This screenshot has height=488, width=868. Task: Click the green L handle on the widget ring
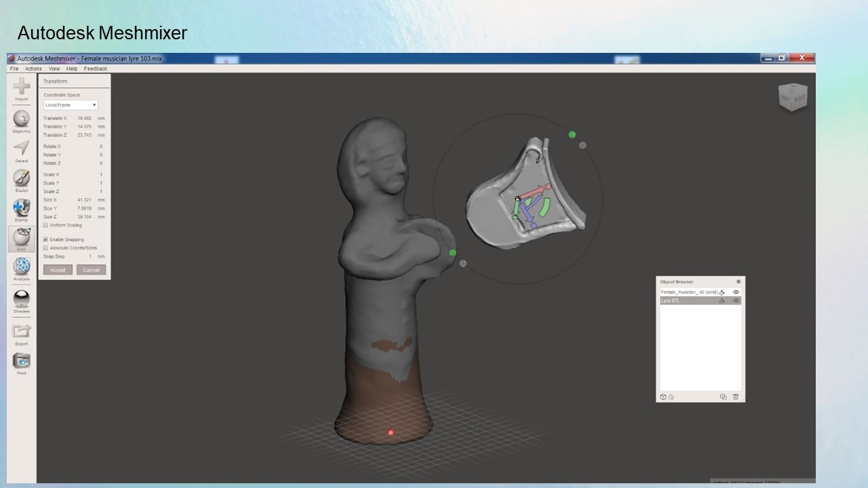coord(572,135)
